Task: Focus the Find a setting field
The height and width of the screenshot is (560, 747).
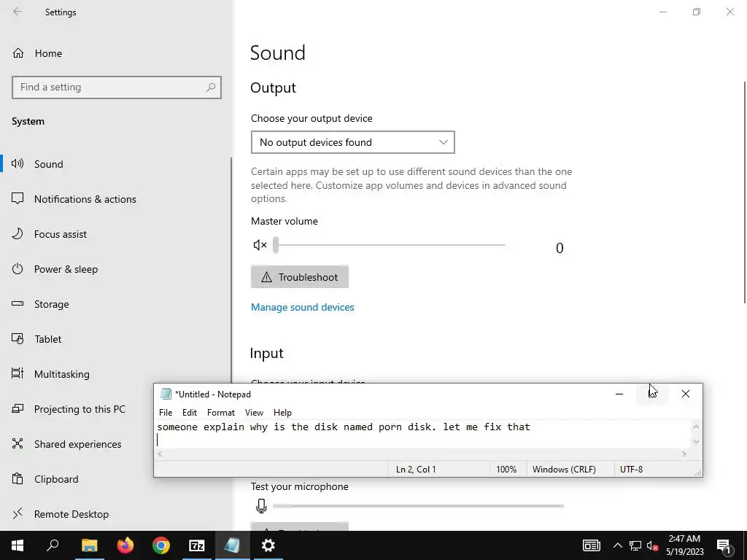Action: tap(117, 87)
